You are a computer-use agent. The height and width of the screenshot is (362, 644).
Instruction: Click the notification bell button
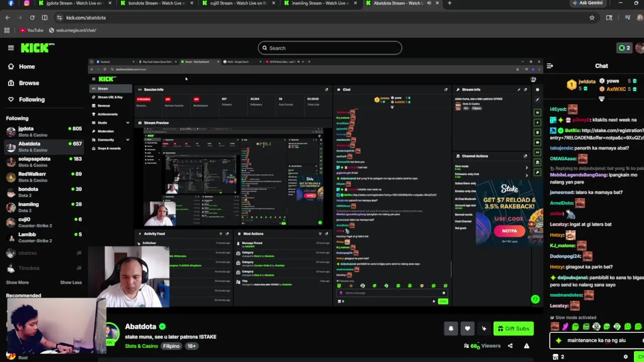click(451, 329)
